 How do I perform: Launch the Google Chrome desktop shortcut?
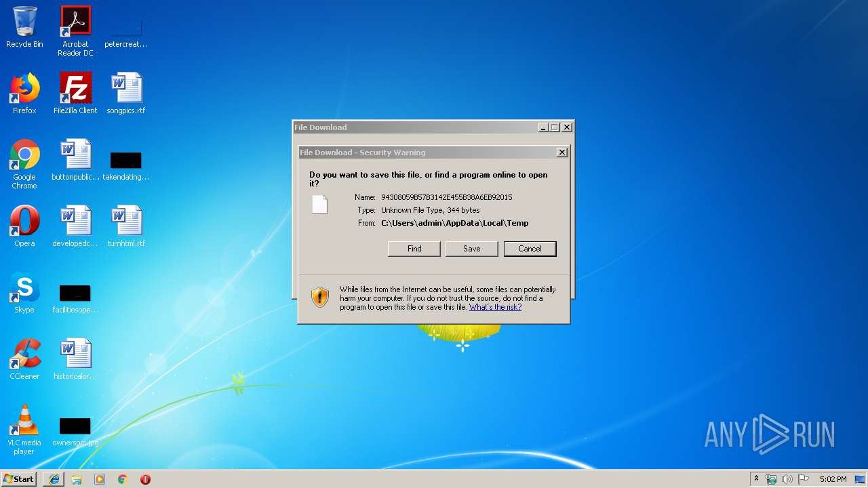[x=24, y=165]
